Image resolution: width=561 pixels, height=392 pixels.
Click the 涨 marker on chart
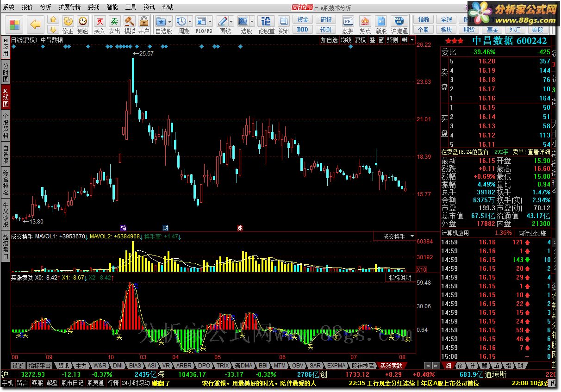pyautogui.click(x=240, y=228)
